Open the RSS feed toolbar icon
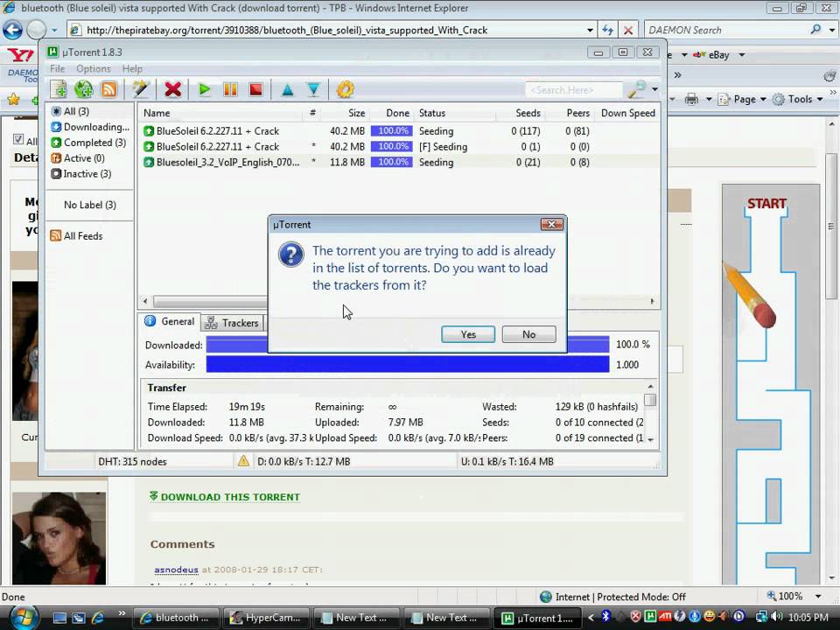The image size is (840, 630). pos(109,89)
